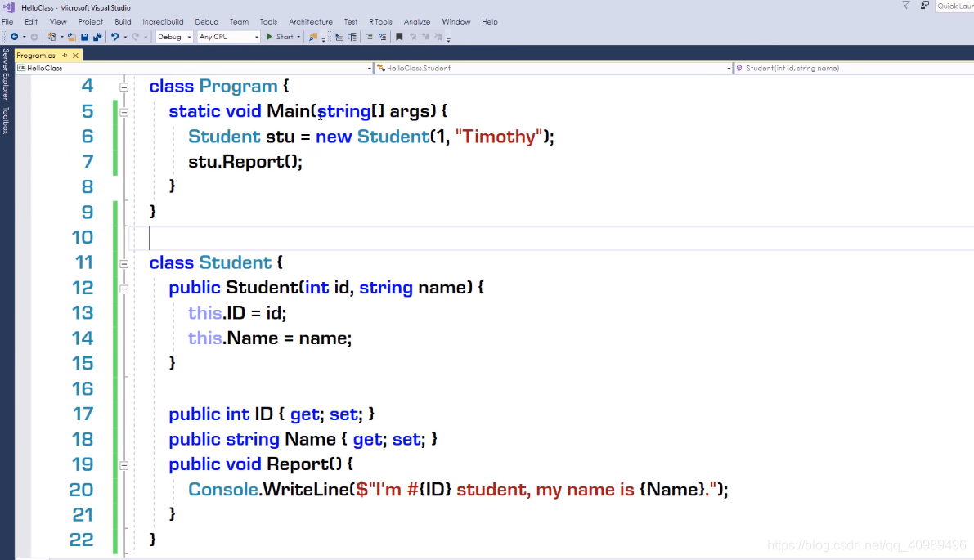Collapse the Student constructor outline block
Screen dimensions: 974x560
click(x=123, y=289)
